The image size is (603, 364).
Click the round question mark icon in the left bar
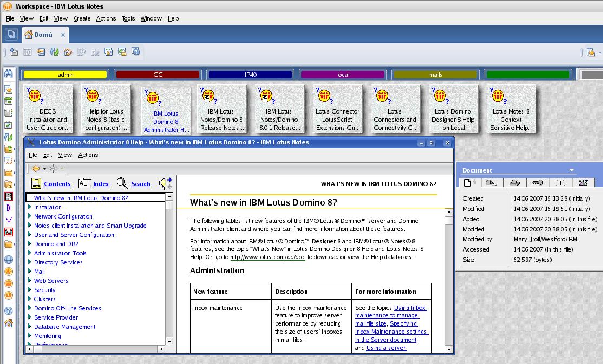tap(9, 310)
